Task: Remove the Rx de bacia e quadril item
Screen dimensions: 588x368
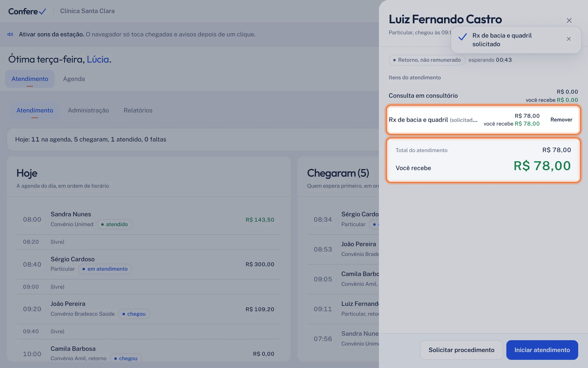Action: pyautogui.click(x=561, y=120)
